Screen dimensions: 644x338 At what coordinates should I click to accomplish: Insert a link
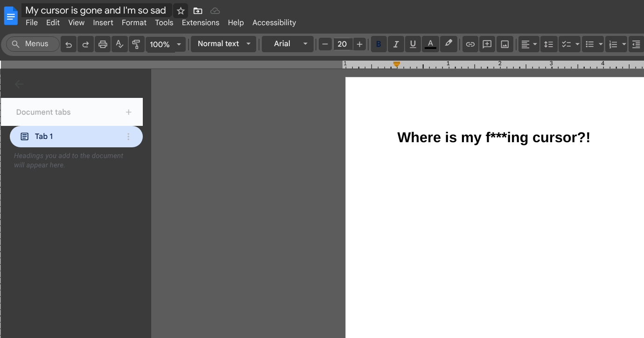click(470, 44)
